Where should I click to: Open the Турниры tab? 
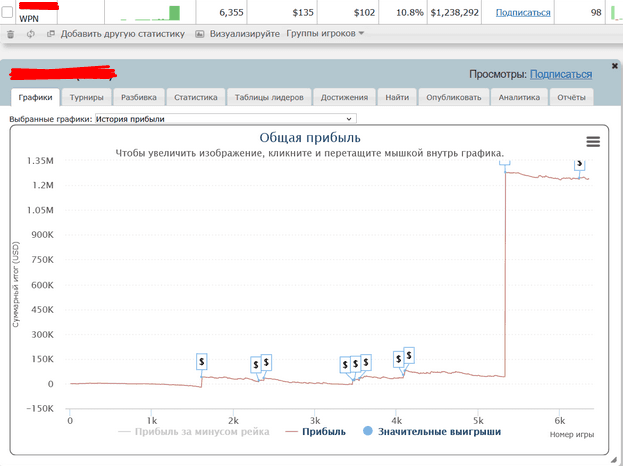pos(87,97)
